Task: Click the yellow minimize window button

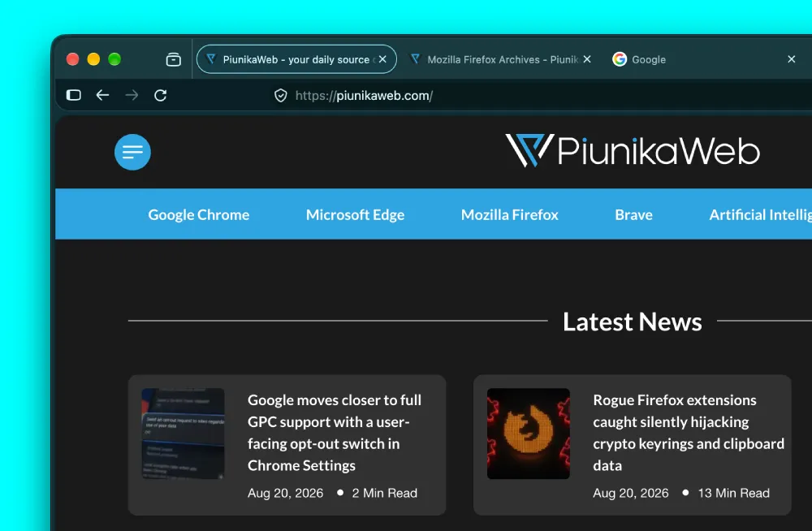Action: tap(93, 59)
